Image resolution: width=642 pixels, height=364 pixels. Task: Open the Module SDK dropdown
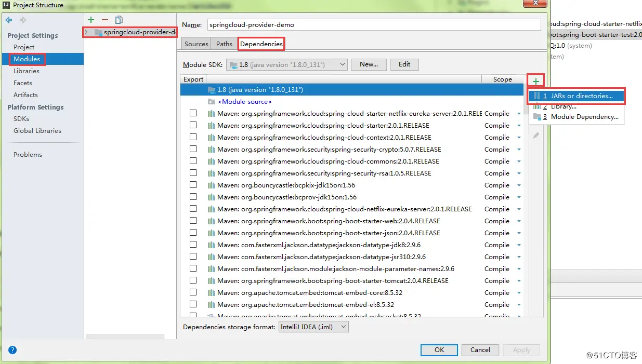[286, 65]
